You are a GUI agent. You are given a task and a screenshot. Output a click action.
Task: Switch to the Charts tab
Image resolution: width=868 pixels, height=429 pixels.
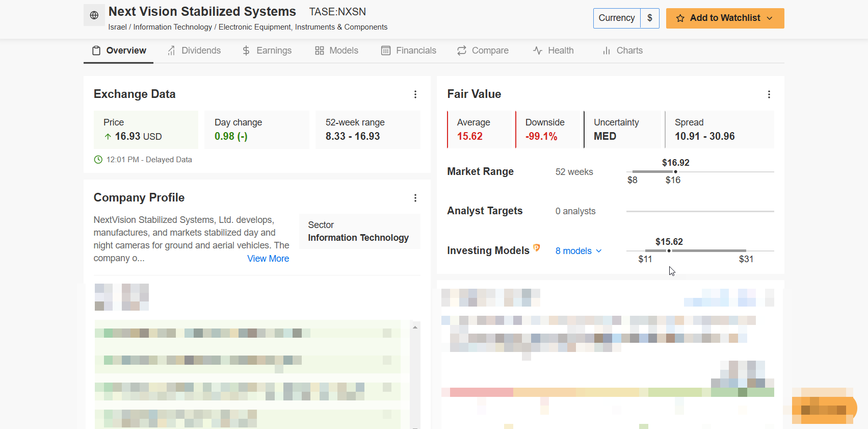(x=622, y=51)
